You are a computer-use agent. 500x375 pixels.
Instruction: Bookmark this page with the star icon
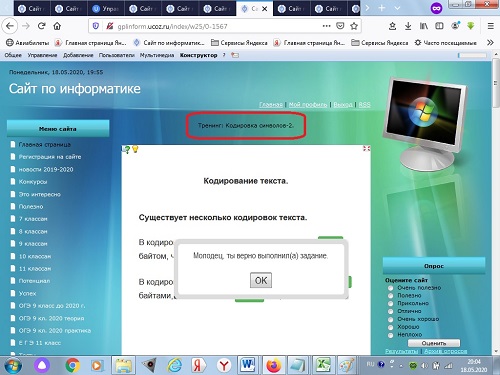(x=354, y=26)
